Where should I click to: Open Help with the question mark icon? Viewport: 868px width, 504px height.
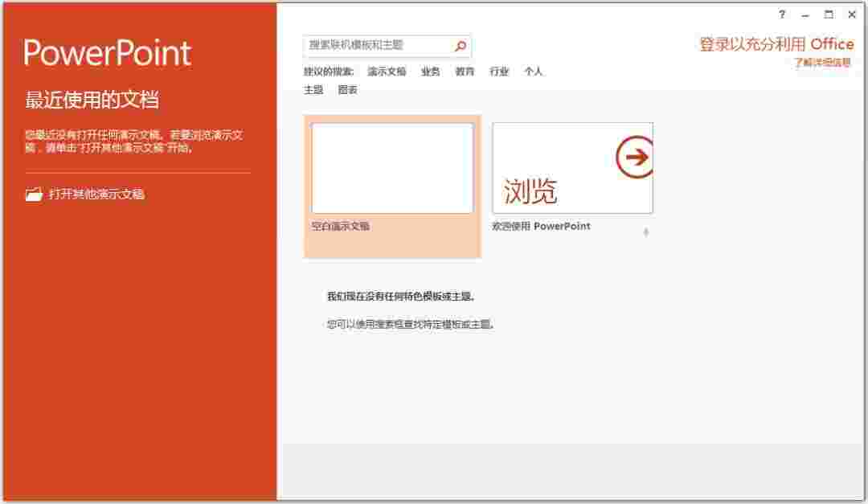[782, 14]
